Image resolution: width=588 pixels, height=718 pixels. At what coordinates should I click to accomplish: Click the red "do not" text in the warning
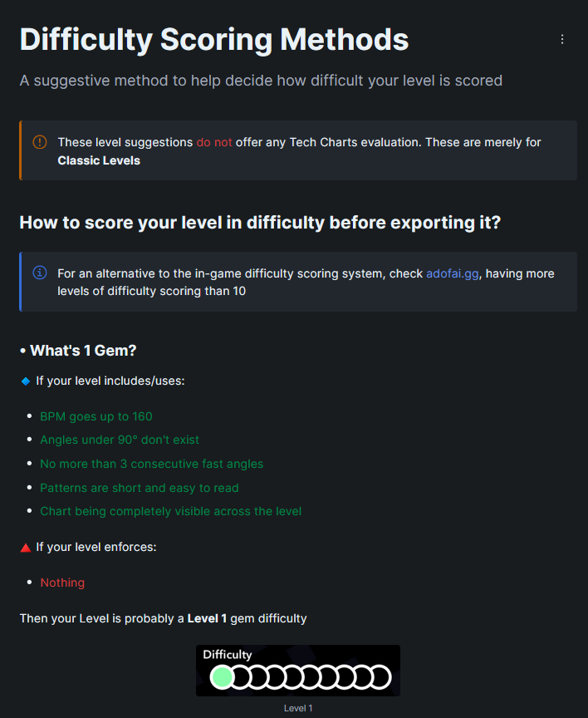point(213,142)
